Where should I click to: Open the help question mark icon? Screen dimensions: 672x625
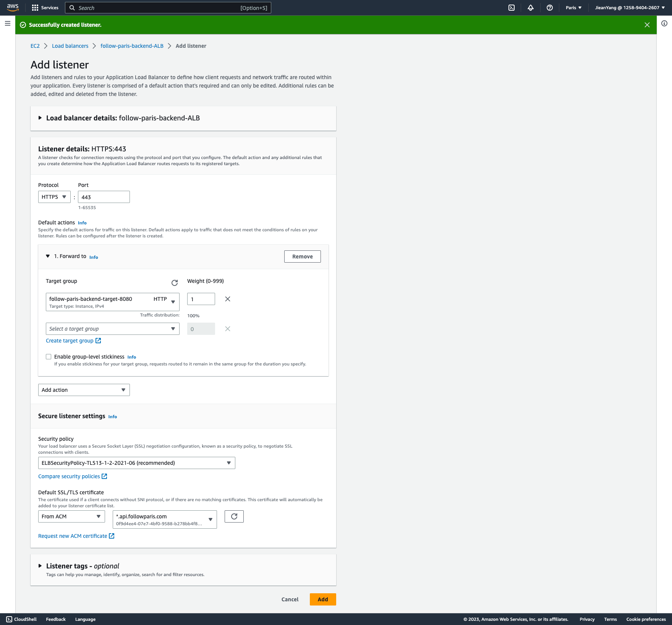click(550, 8)
